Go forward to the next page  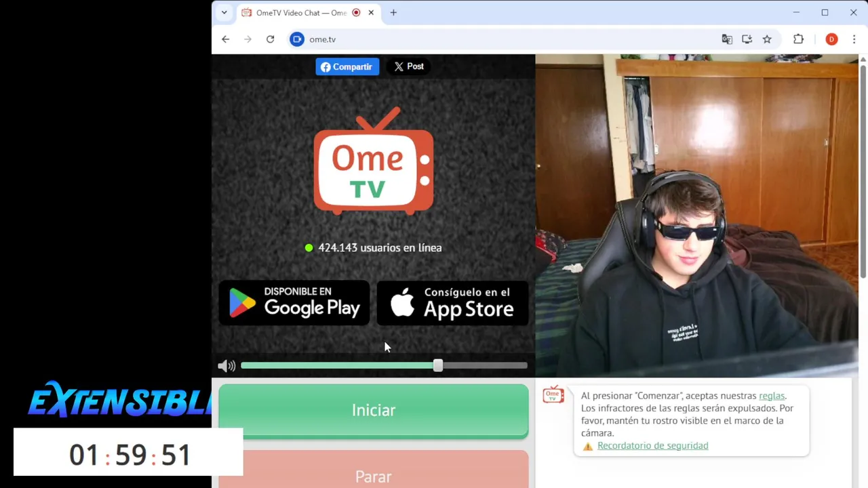coord(248,39)
